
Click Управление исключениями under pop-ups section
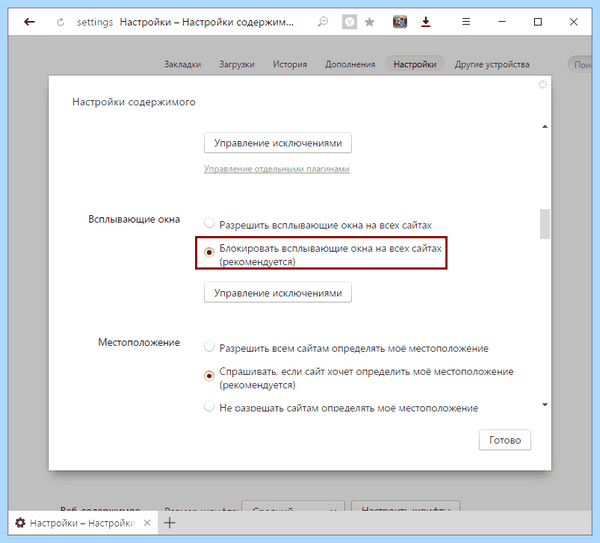[x=278, y=293]
